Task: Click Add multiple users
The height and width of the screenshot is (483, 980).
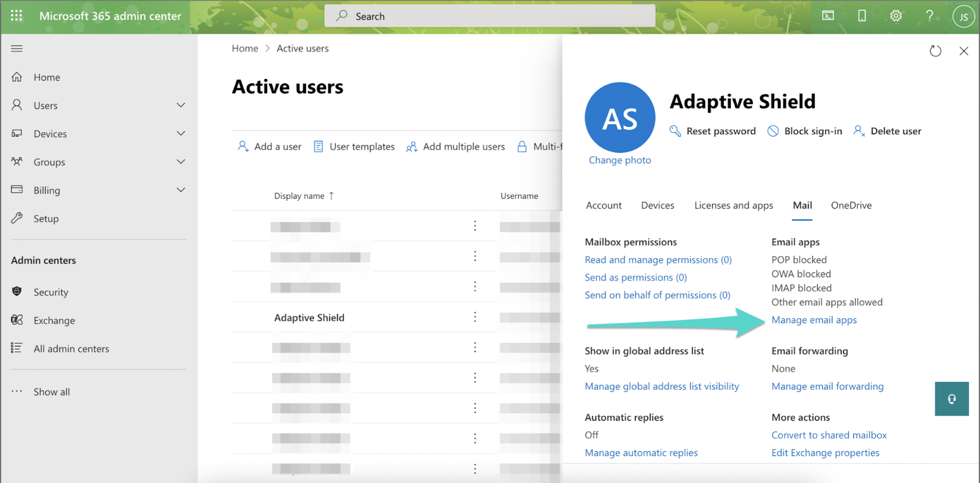Action: coord(456,146)
